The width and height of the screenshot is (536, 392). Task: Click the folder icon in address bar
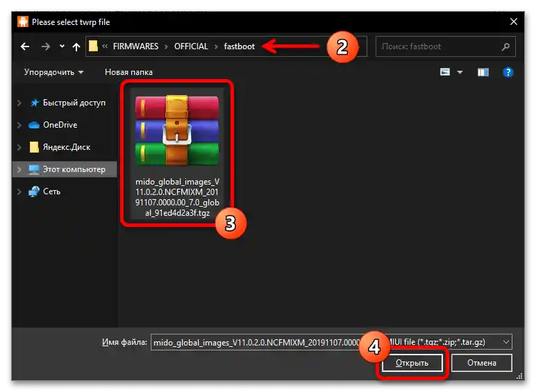coord(93,46)
